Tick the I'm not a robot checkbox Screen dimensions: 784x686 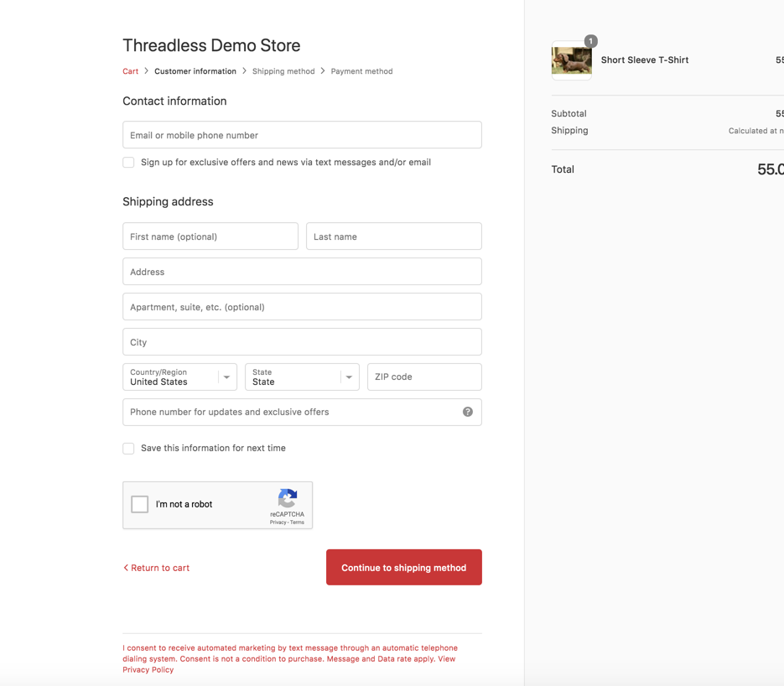[x=139, y=504]
